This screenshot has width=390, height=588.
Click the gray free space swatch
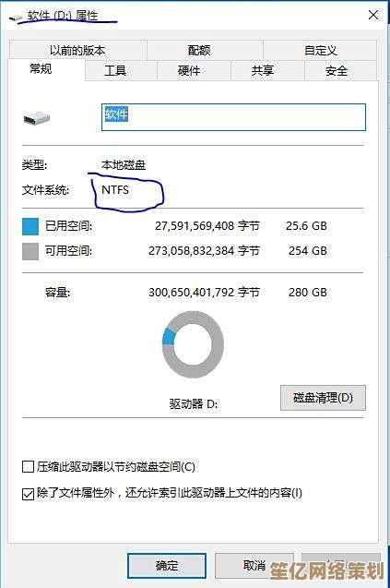[30, 251]
